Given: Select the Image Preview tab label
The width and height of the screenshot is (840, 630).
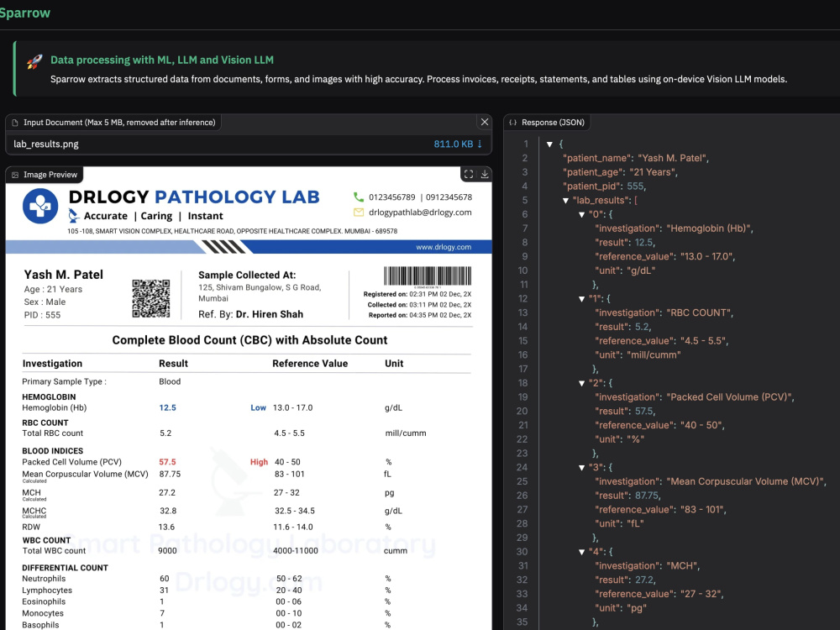Looking at the screenshot, I should coord(50,175).
